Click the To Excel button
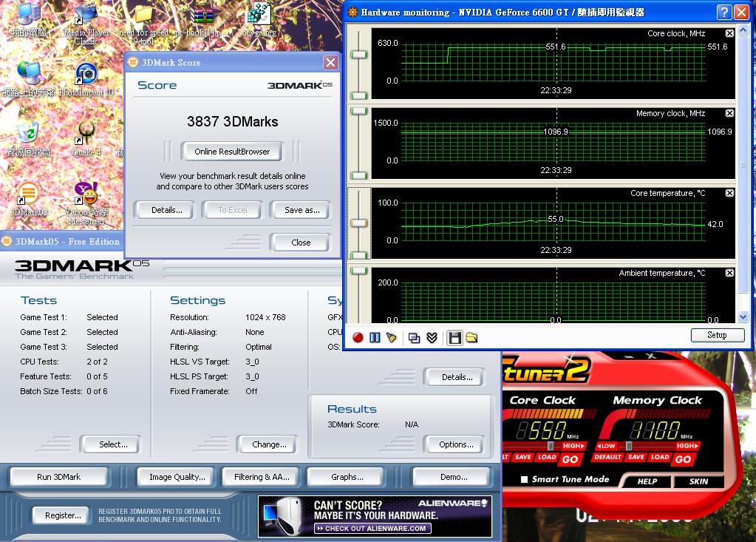 (x=232, y=210)
